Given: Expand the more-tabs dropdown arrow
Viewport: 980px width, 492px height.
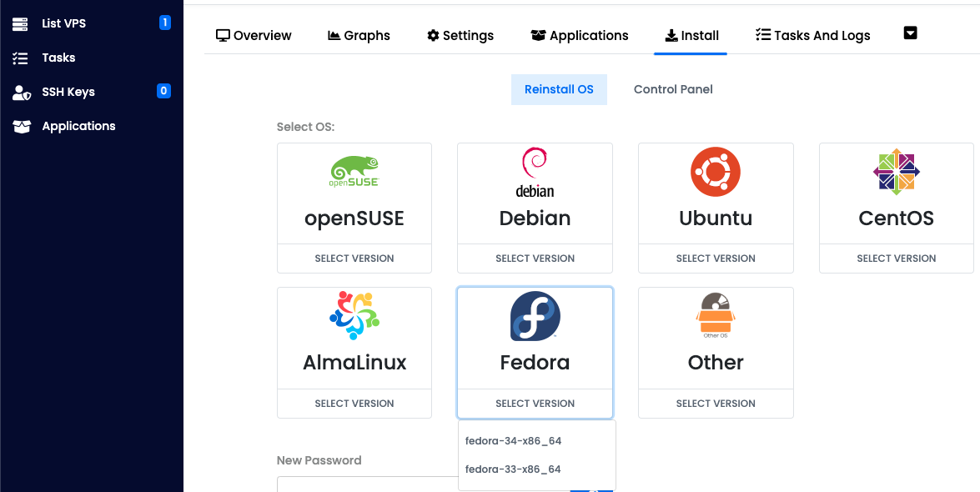Looking at the screenshot, I should (911, 33).
